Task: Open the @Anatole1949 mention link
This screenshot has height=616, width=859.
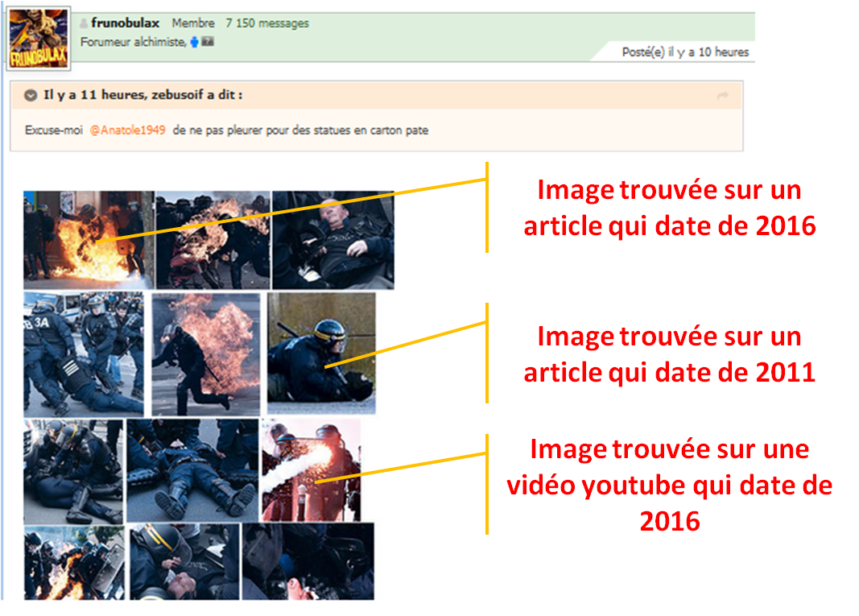Action: click(x=127, y=130)
